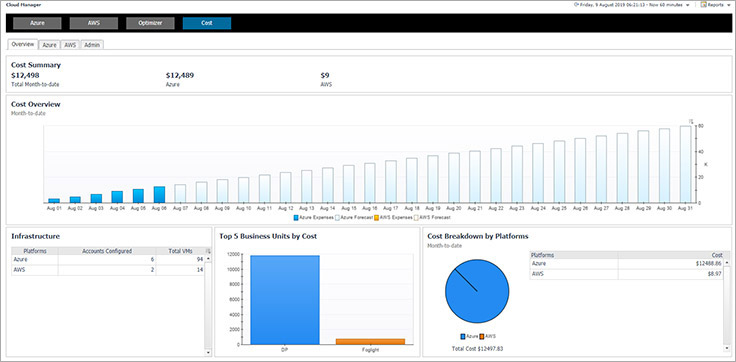736x362 pixels.
Task: Click Infrastructure table scroll down arrow
Action: click(208, 352)
